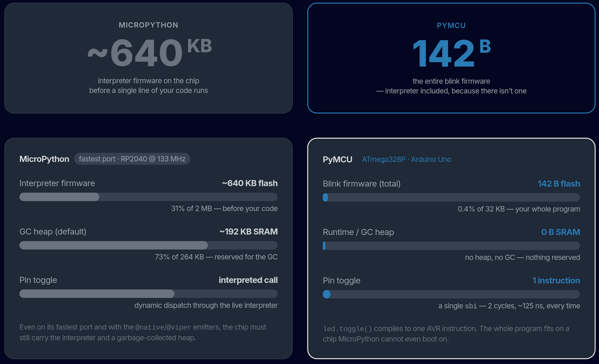Image resolution: width=599 pixels, height=364 pixels.
Task: Click the 'led.toggle()' code snippet
Action: (x=347, y=329)
